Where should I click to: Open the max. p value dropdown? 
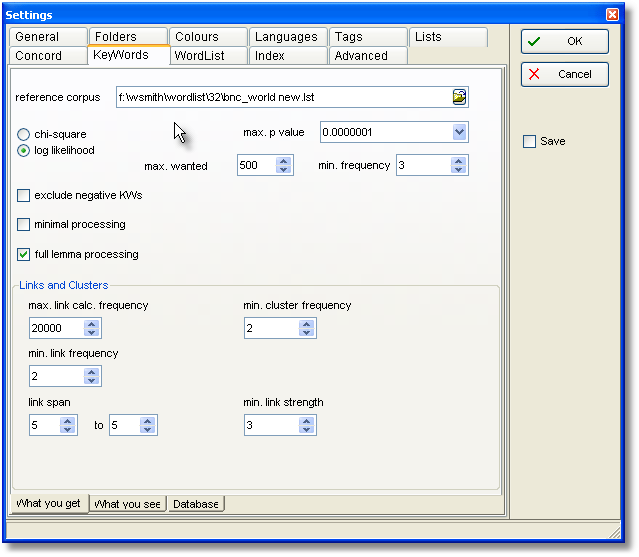click(x=459, y=132)
